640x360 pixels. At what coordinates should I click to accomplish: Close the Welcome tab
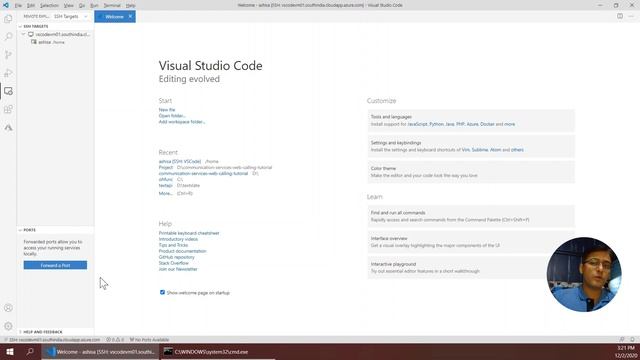[x=130, y=16]
